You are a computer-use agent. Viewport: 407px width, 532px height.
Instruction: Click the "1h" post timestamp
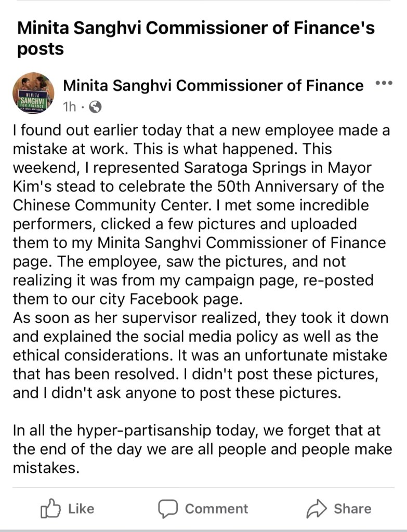point(69,107)
